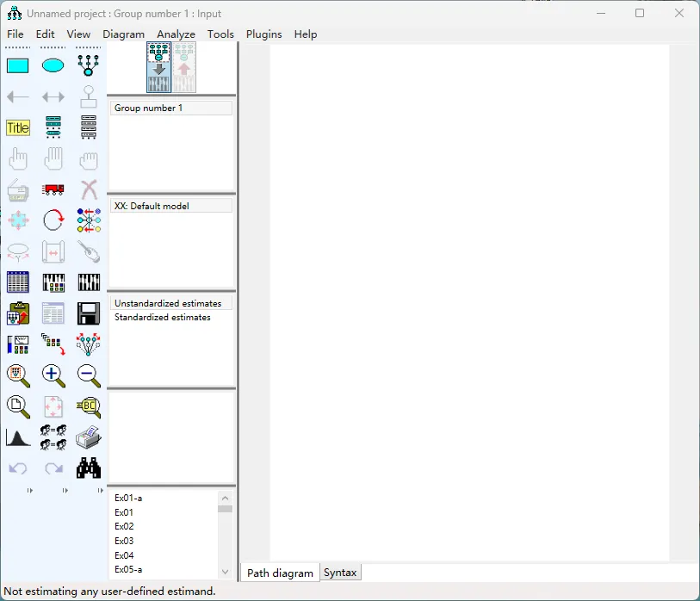This screenshot has width=700, height=601.
Task: Toggle view the output path diagram button
Action: point(184,67)
